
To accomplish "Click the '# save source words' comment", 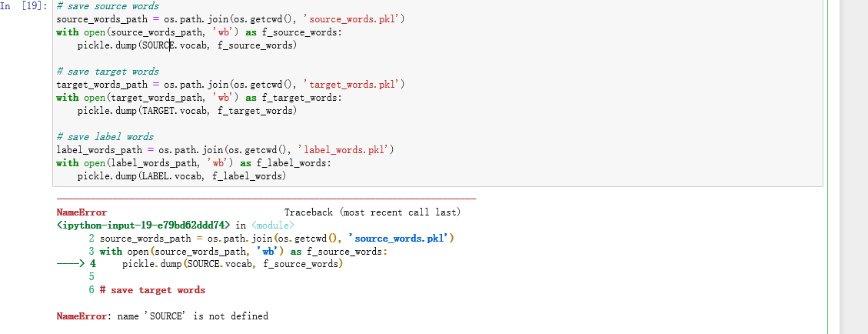I will coord(108,6).
